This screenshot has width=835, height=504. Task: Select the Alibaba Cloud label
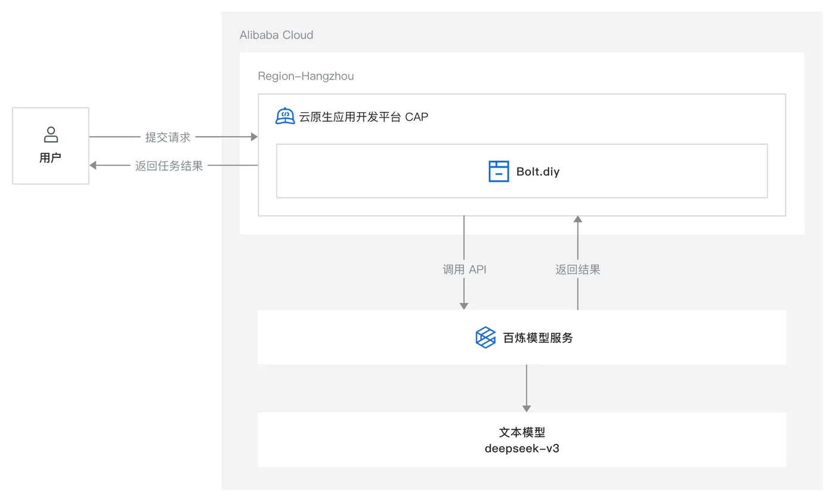click(276, 35)
